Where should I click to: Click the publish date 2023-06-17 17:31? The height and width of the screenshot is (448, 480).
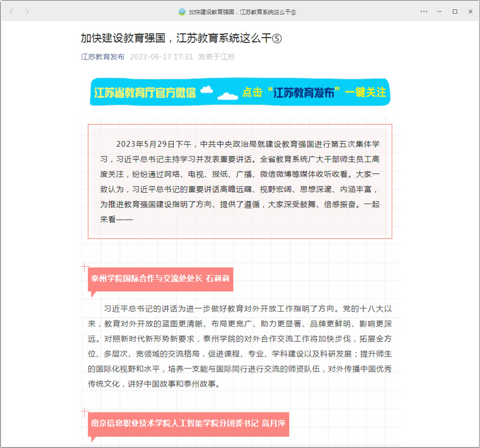161,57
